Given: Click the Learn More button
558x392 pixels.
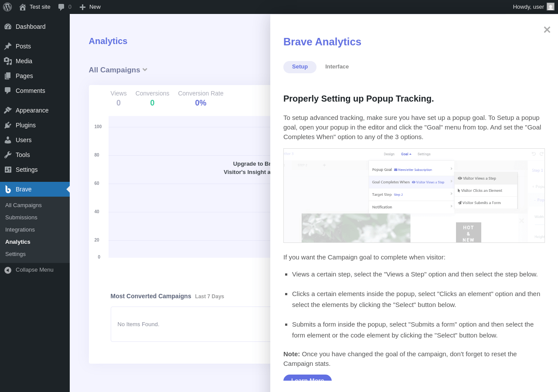Looking at the screenshot, I should point(307,378).
